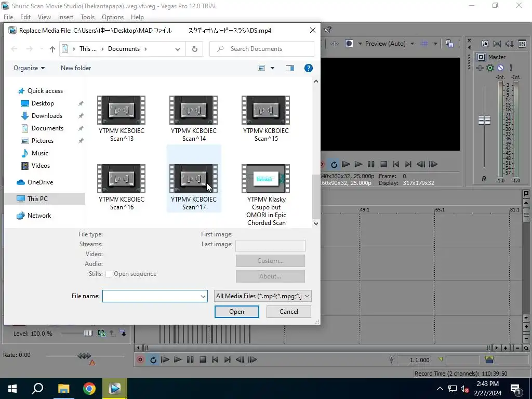The height and width of the screenshot is (399, 532).
Task: Click the Master output meter button
Action: pos(481,57)
